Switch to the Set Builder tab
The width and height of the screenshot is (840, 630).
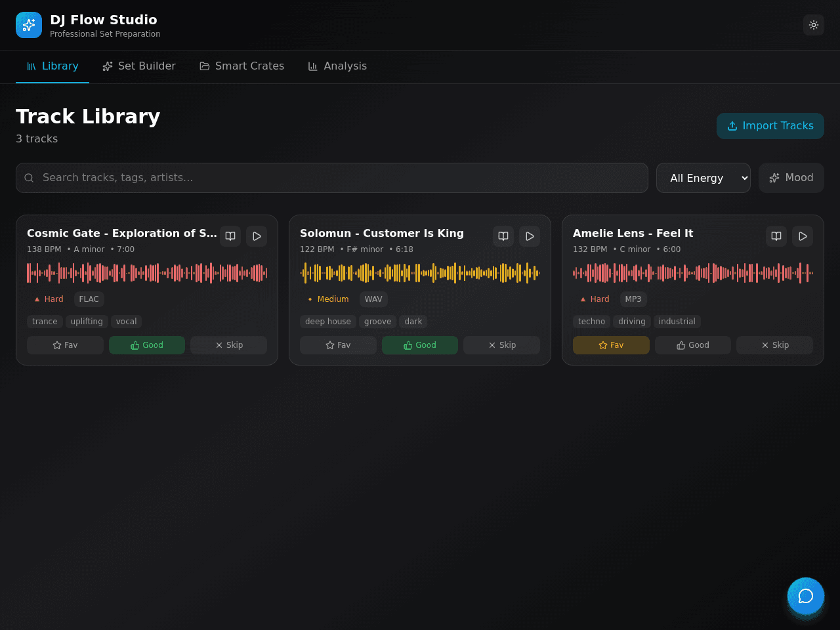[x=139, y=66]
